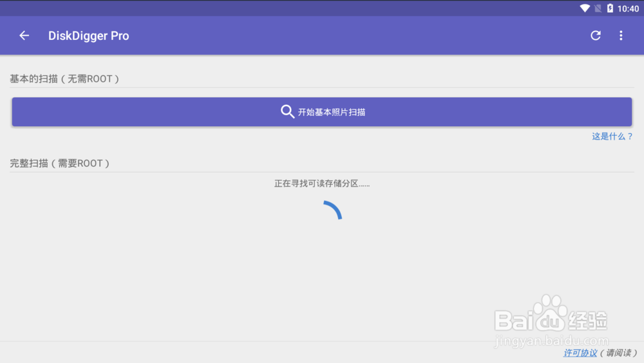Select the DiskDigger Pro title

click(89, 36)
